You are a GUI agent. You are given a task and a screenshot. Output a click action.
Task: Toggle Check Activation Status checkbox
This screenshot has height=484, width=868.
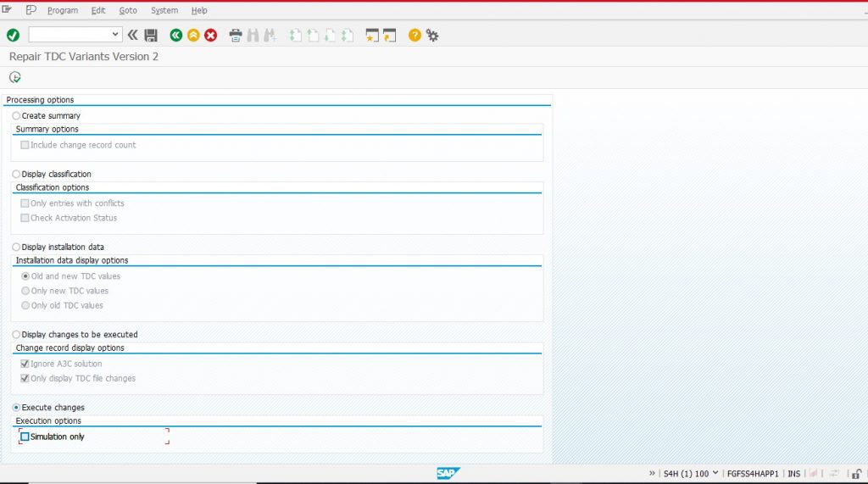[x=25, y=218]
